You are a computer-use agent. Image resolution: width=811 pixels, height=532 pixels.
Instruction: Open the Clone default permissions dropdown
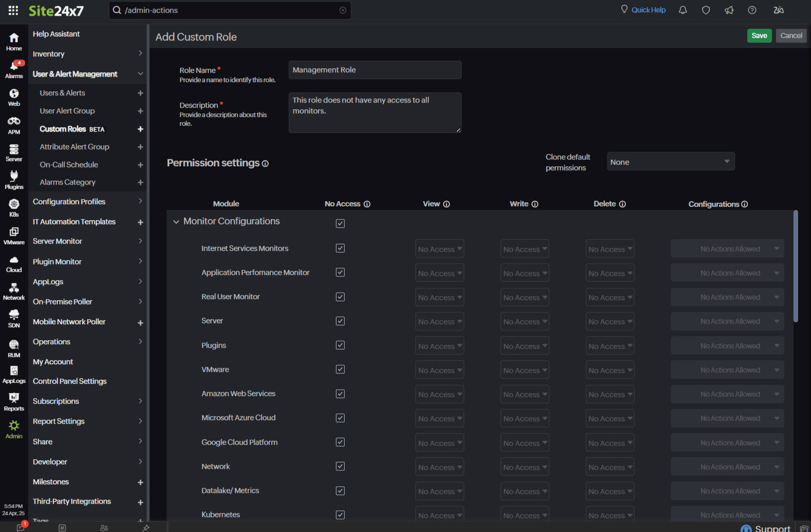[670, 162]
